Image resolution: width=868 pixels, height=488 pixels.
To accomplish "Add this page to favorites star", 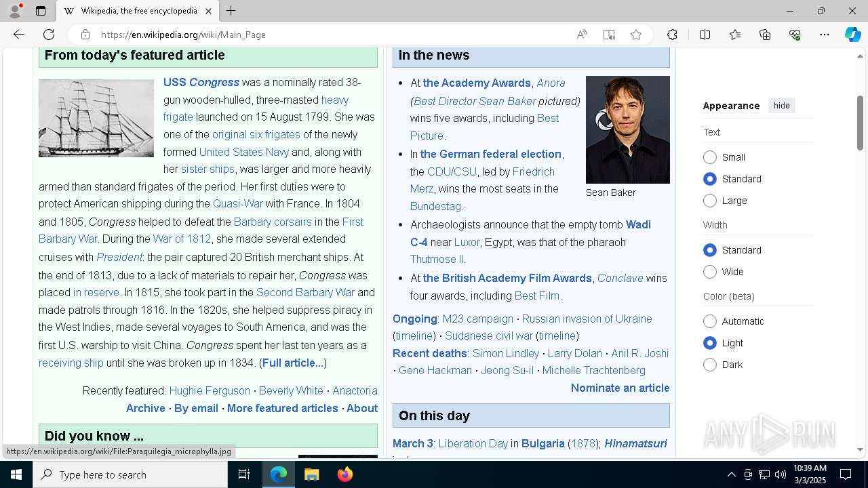I will pos(636,35).
